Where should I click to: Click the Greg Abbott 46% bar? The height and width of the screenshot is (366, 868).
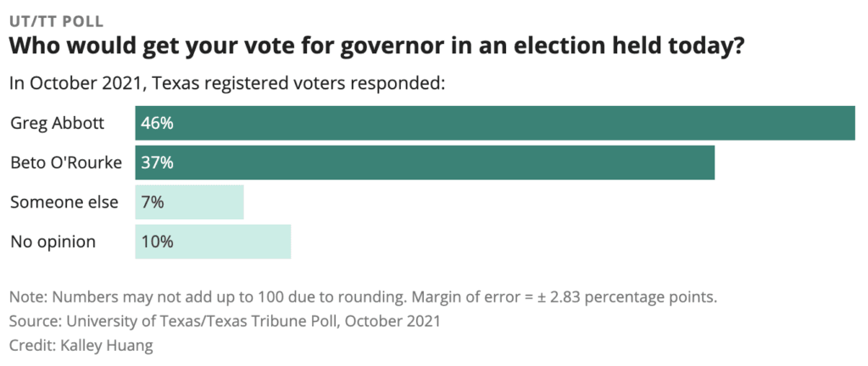click(x=495, y=123)
